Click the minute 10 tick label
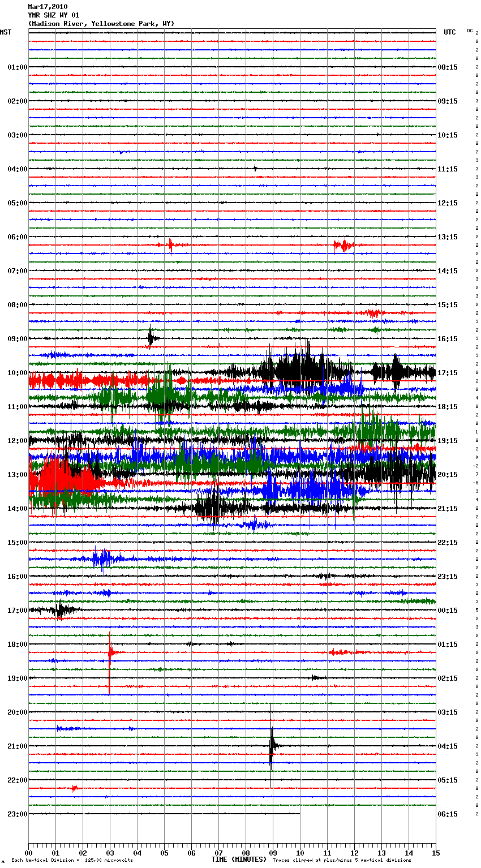Viewport: 481px width, 868px height. pyautogui.click(x=300, y=853)
